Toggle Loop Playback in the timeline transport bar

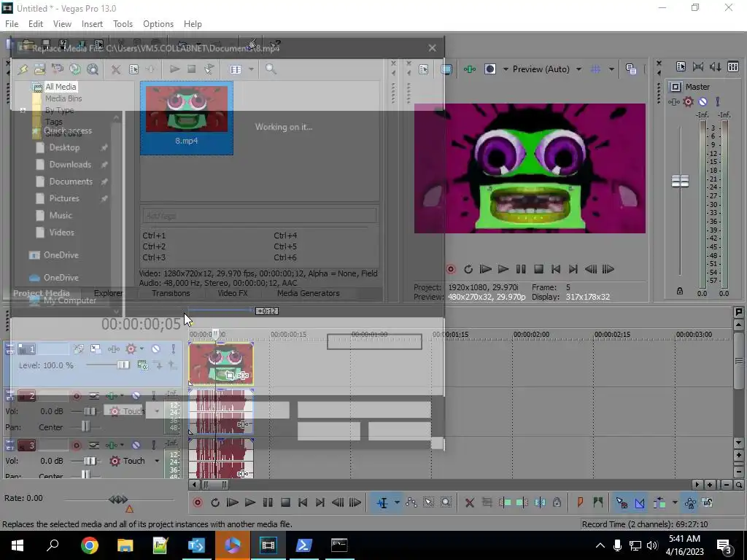click(x=215, y=502)
